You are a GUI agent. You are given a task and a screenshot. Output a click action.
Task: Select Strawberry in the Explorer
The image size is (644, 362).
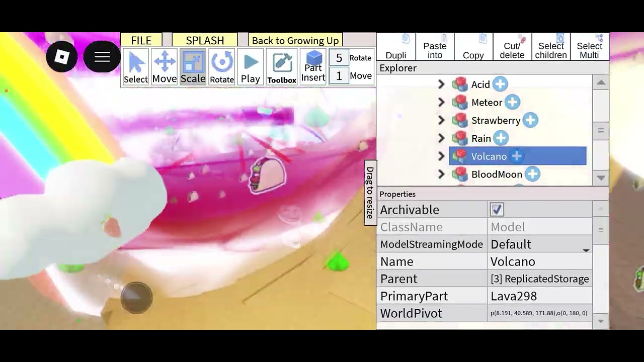[x=496, y=120]
